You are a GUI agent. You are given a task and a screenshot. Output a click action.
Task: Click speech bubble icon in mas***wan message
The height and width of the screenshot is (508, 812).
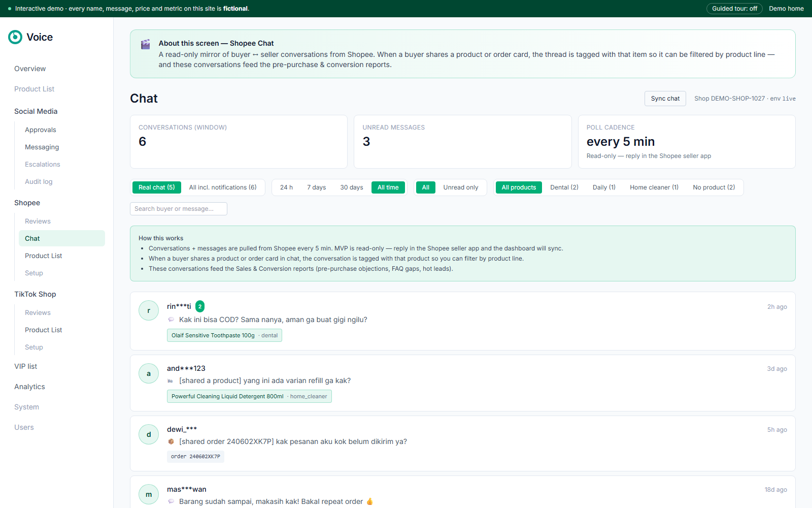coord(171,501)
